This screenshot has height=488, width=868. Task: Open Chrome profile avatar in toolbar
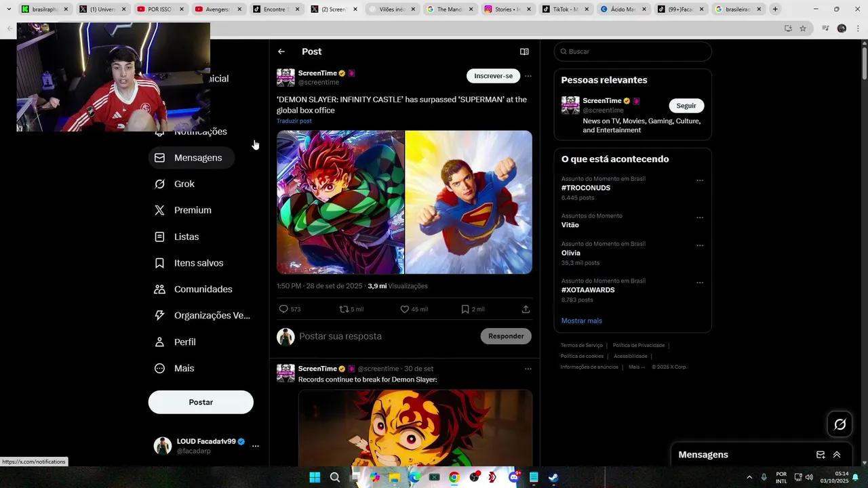pos(842,28)
